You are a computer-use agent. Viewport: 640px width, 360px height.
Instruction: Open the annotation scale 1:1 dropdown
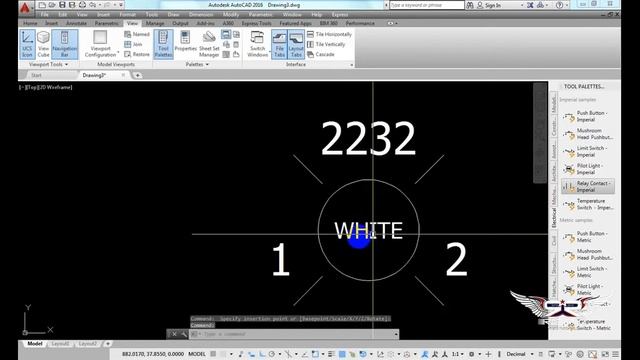click(x=458, y=354)
